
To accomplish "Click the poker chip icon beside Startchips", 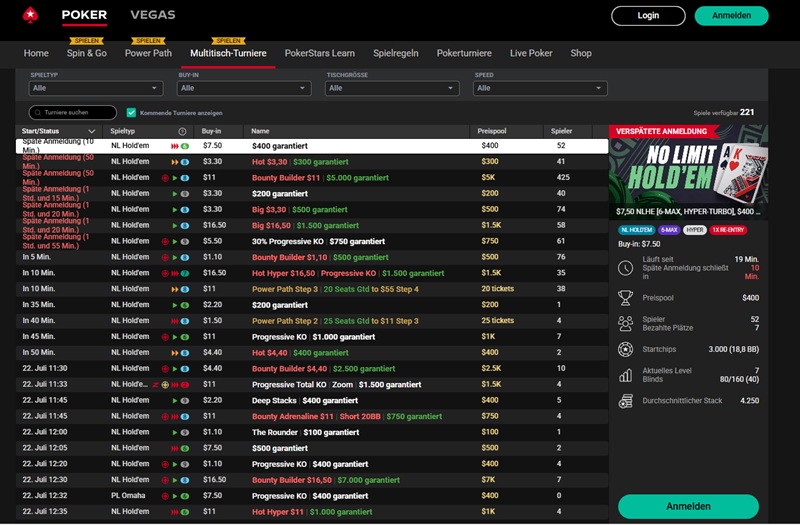I will coord(625,350).
